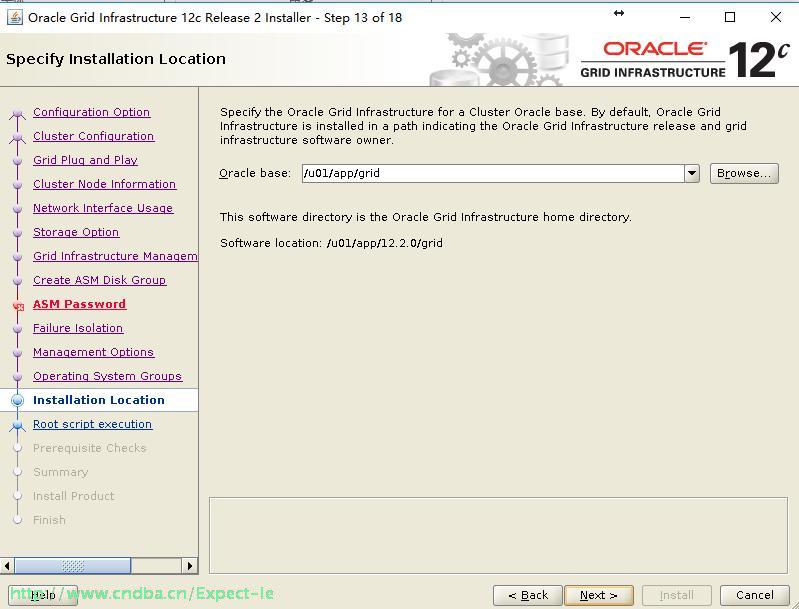Click the Browse... button
Viewport: 799px width, 609px height.
coord(744,173)
